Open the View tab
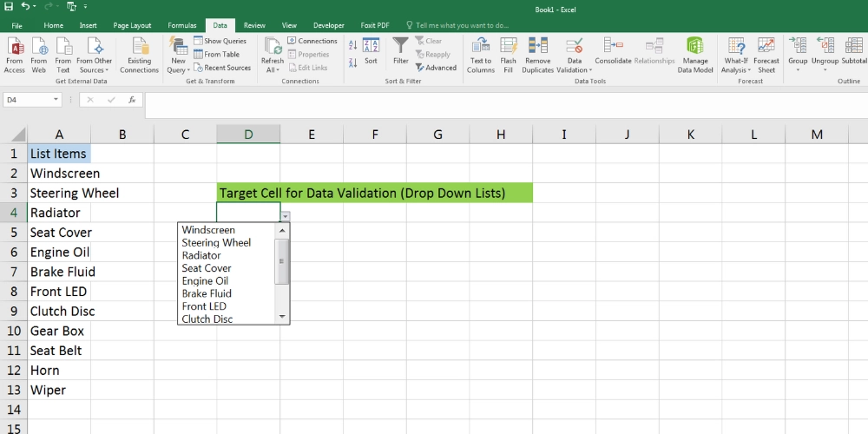 click(289, 25)
